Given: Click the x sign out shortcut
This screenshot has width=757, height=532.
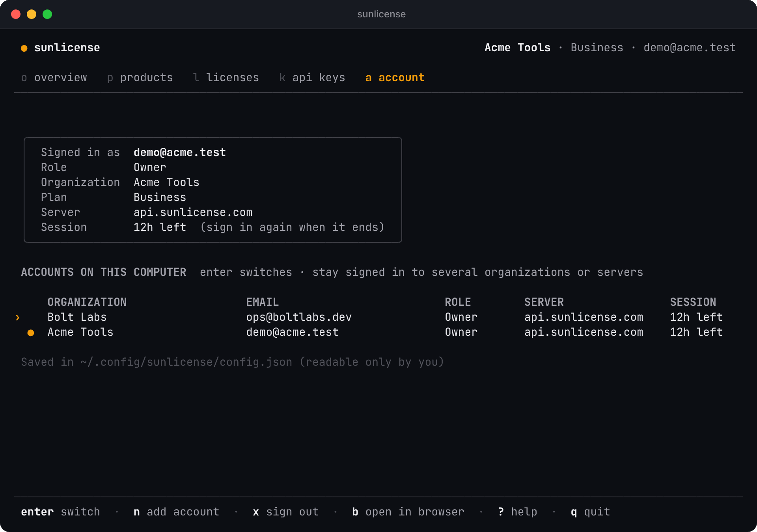Looking at the screenshot, I should pos(285,512).
